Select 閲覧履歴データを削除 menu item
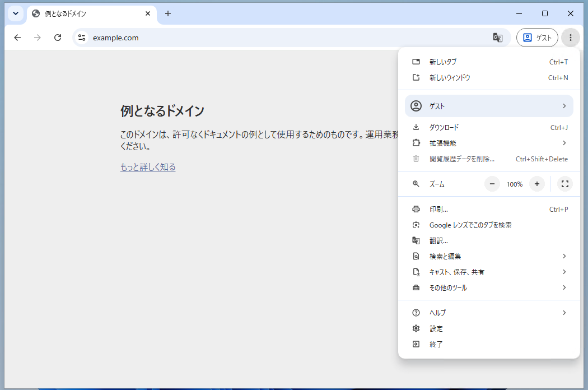 (489, 159)
